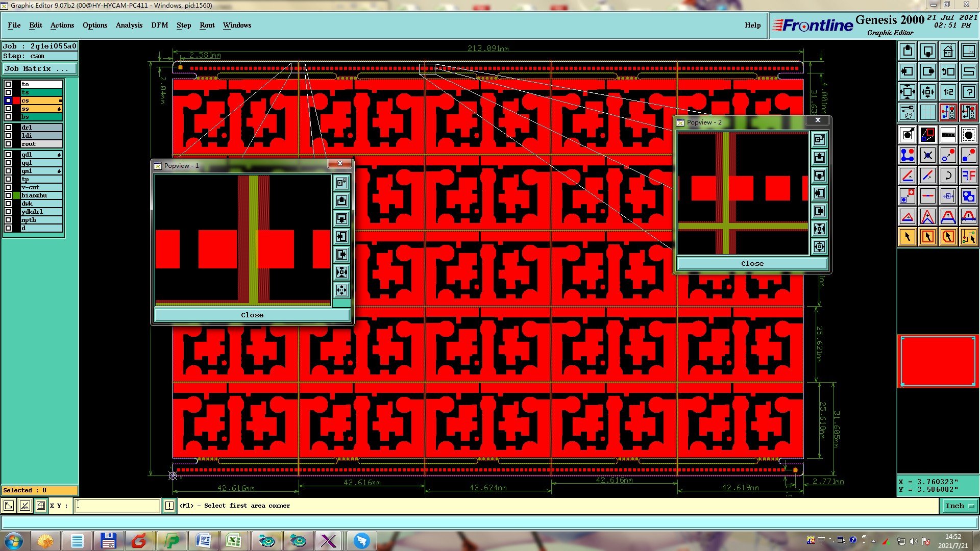Toggle checkbox for the drl layer
The height and width of the screenshot is (551, 980).
coord(8,128)
